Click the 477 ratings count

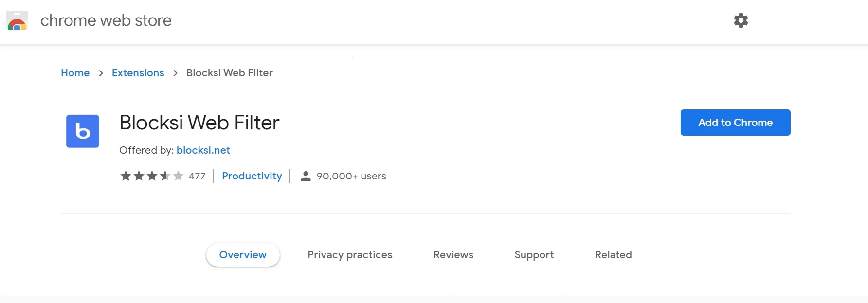[x=197, y=176]
